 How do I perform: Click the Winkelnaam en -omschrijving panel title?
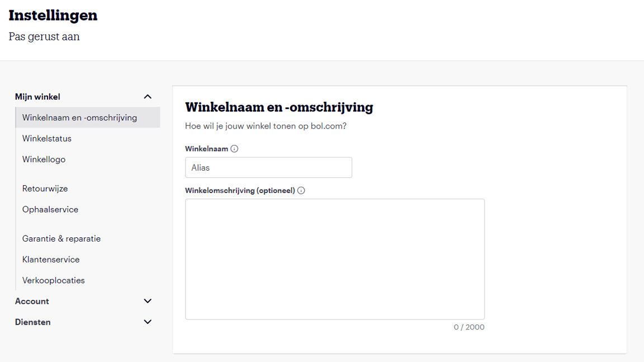pyautogui.click(x=279, y=107)
